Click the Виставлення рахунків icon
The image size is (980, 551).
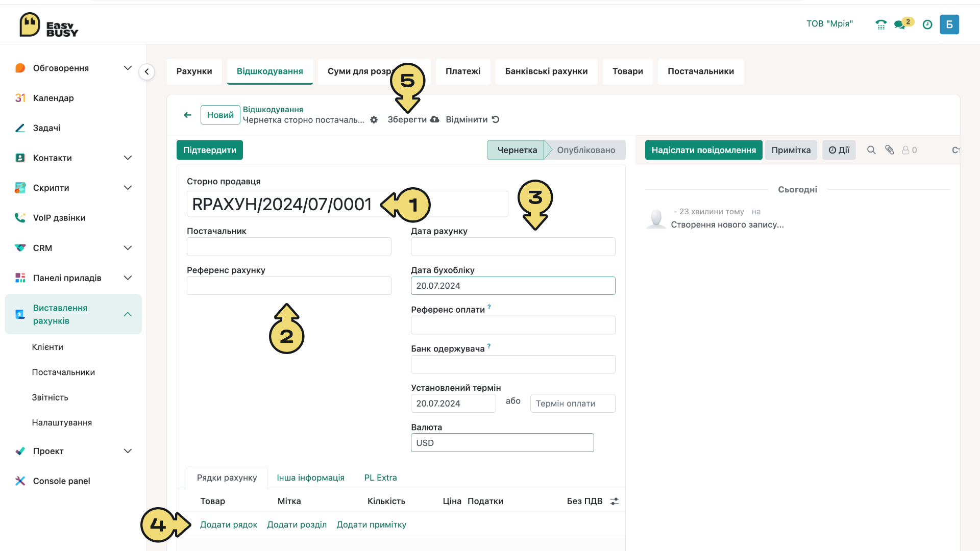pyautogui.click(x=20, y=314)
